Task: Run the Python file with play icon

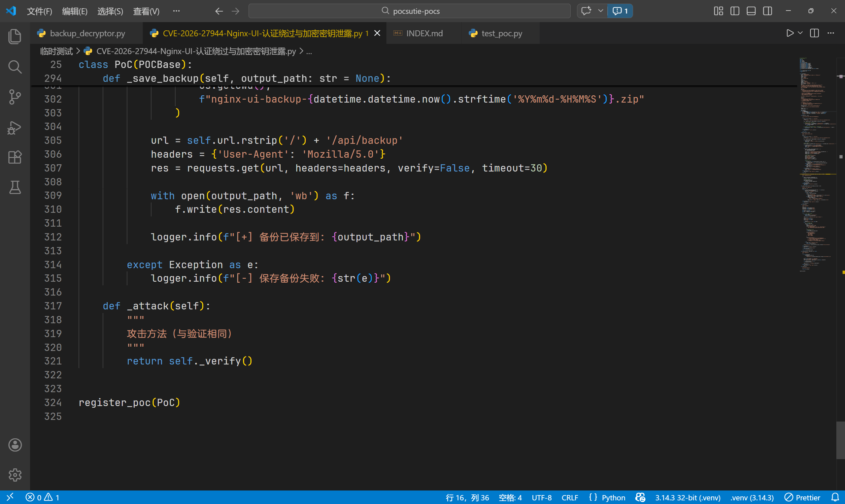Action: [790, 33]
